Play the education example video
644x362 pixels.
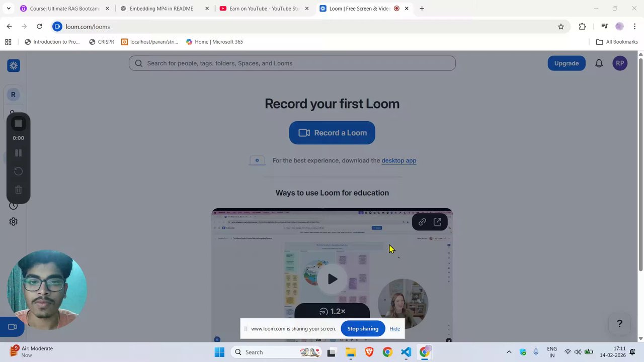[x=332, y=279]
